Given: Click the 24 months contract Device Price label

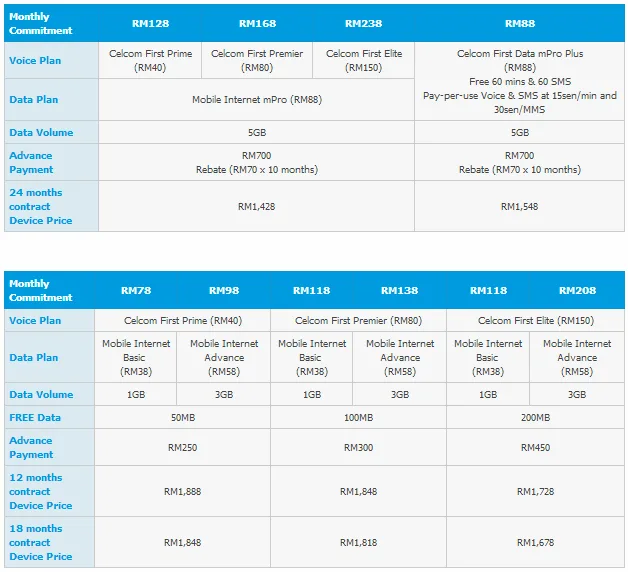Looking at the screenshot, I should coord(40,206).
